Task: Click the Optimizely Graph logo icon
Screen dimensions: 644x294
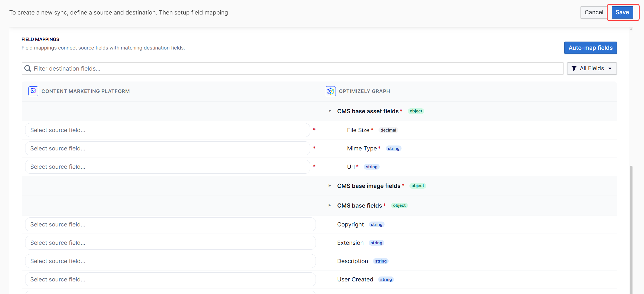Action: (x=330, y=91)
